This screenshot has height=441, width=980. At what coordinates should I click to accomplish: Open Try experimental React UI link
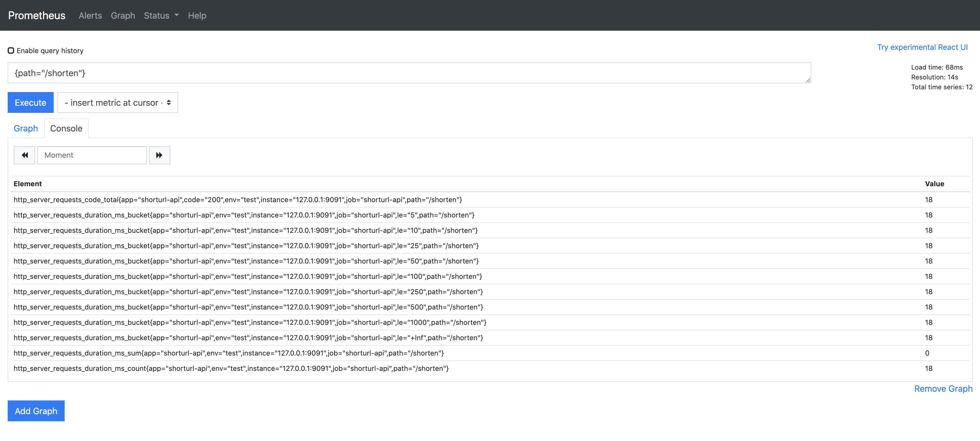coord(922,47)
